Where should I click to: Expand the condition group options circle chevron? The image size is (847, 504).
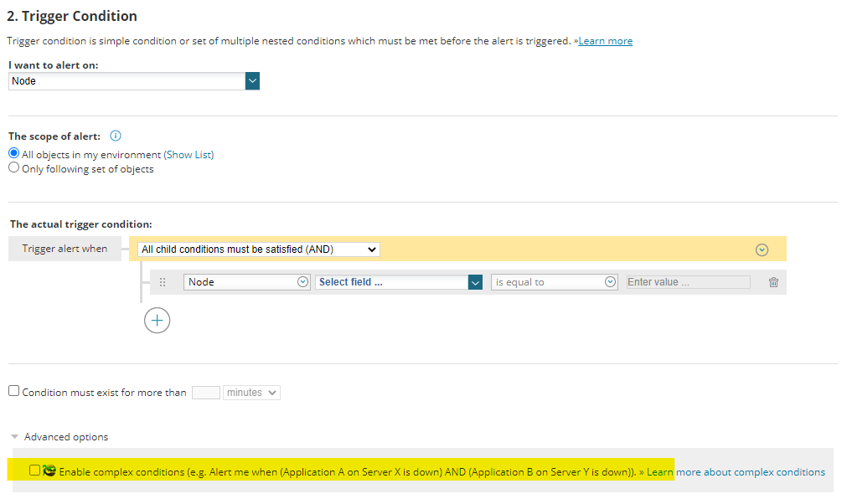(x=762, y=249)
